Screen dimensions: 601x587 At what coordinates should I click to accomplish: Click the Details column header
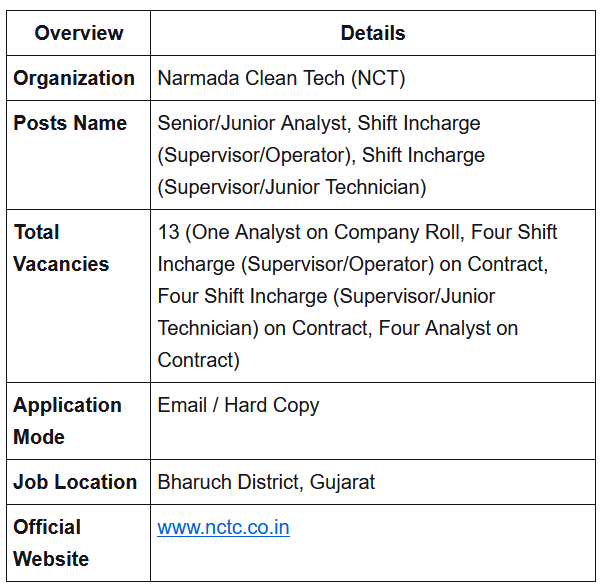(x=373, y=33)
